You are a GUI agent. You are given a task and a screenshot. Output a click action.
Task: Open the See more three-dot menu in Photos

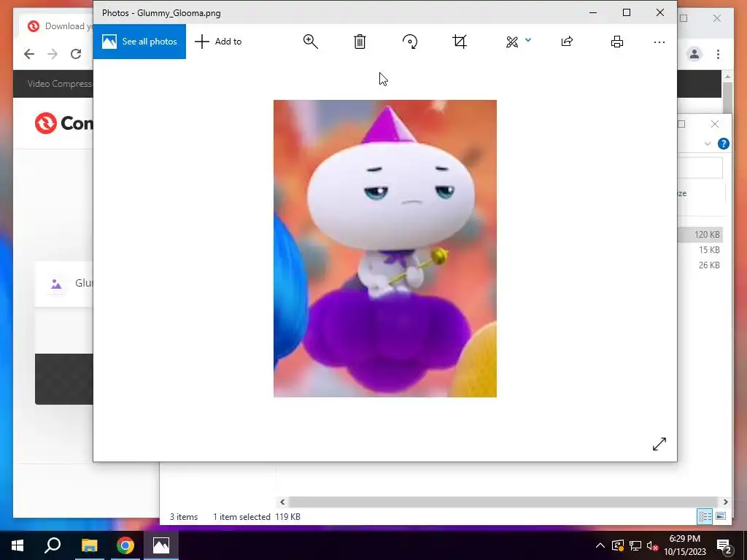[659, 42]
